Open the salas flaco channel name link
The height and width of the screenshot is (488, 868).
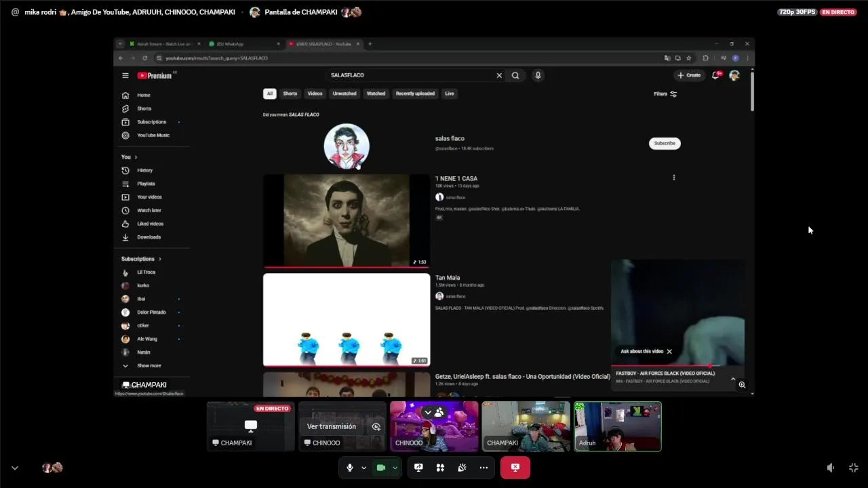pos(450,138)
